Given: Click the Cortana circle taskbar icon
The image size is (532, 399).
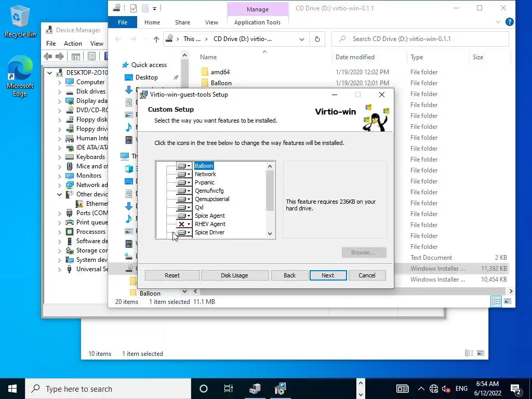Looking at the screenshot, I should (204, 389).
